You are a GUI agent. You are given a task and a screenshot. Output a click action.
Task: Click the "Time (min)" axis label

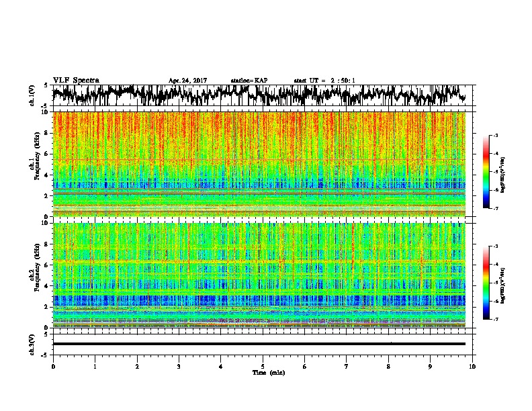269,373
